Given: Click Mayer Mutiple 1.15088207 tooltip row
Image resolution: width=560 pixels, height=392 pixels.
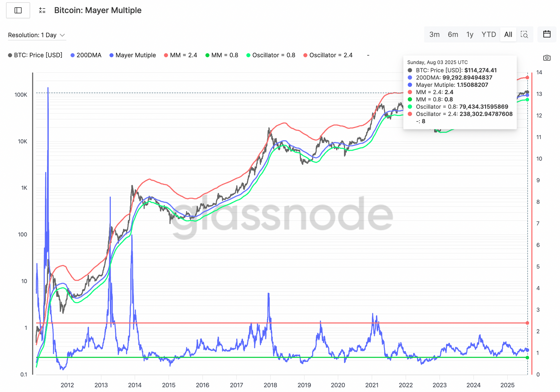Looking at the screenshot, I should click(x=448, y=85).
